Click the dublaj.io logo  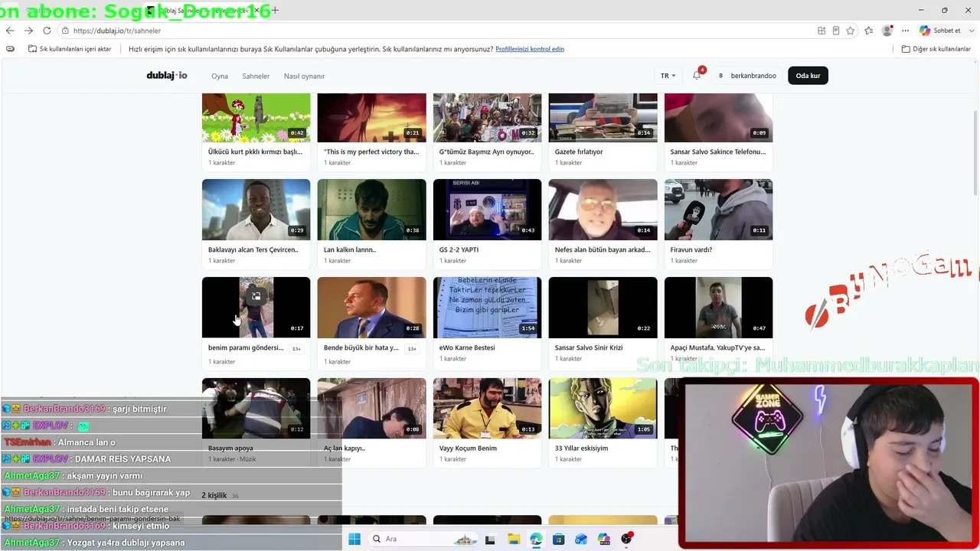point(167,76)
